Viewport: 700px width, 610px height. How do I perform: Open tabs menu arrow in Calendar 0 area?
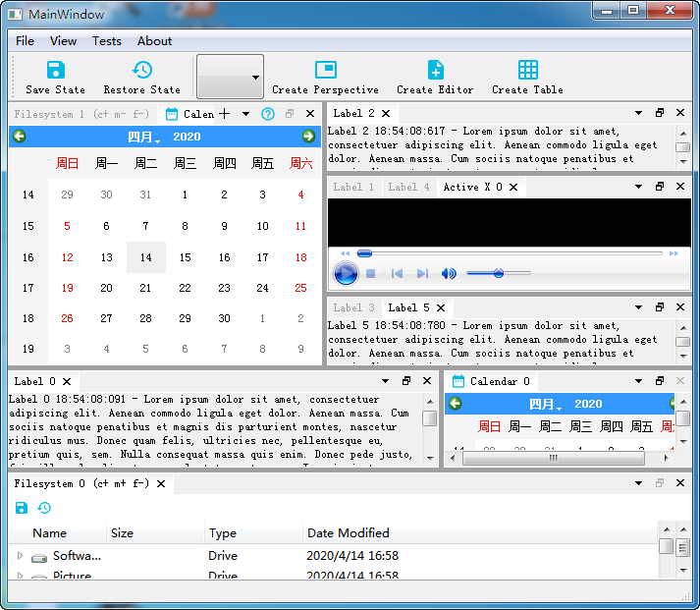point(638,381)
